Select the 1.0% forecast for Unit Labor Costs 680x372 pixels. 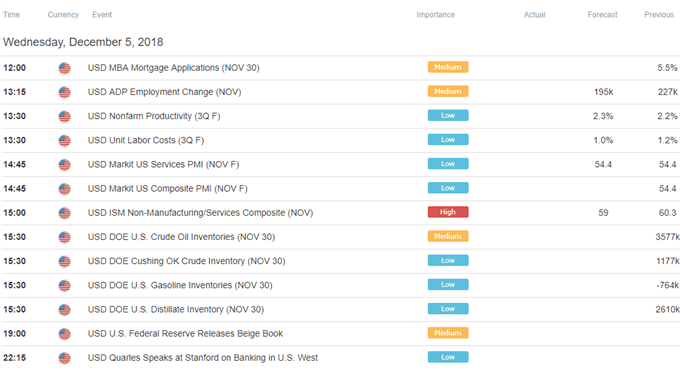click(603, 140)
